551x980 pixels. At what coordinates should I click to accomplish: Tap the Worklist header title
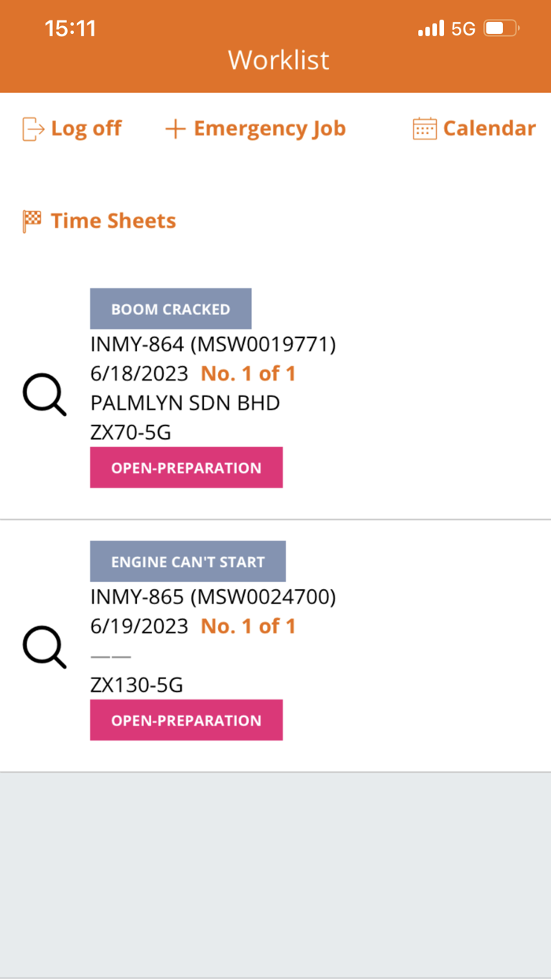pyautogui.click(x=279, y=61)
